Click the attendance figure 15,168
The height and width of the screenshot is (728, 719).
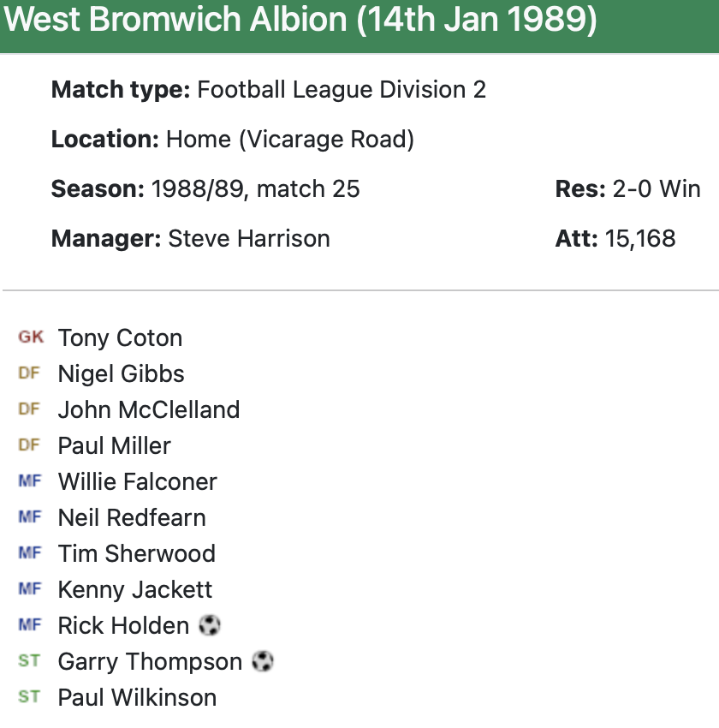pyautogui.click(x=640, y=238)
